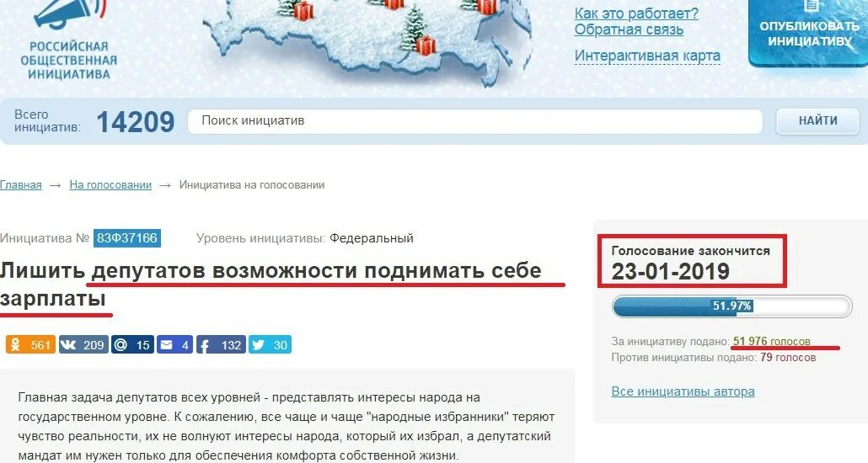Click the 'Найти' search button
This screenshot has width=868, height=463.
[x=817, y=120]
